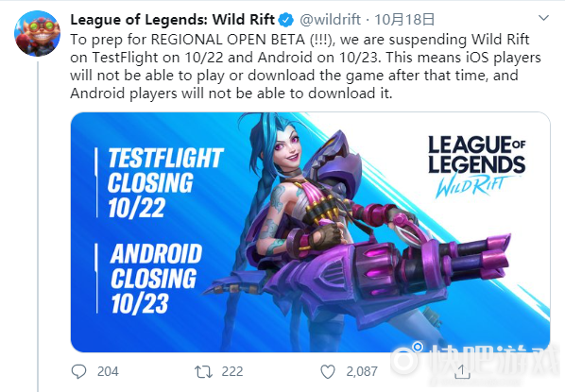Like the tweet with the heart icon
This screenshot has width=565, height=392.
pyautogui.click(x=328, y=371)
